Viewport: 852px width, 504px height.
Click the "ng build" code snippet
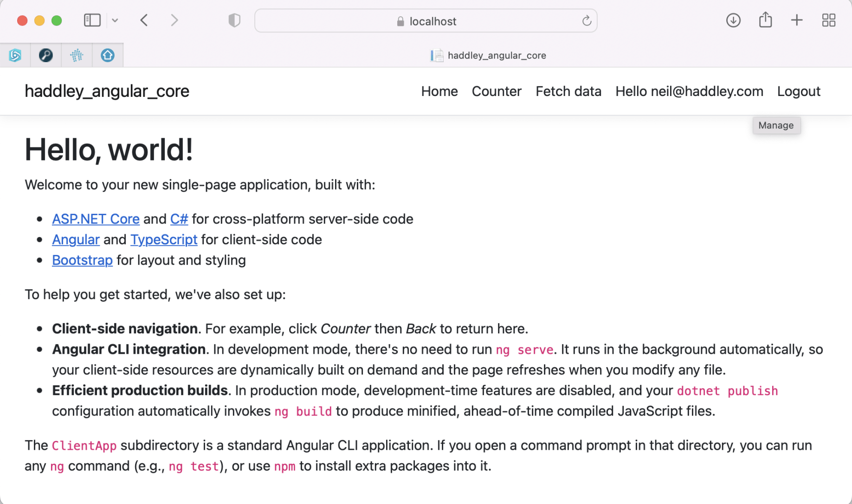point(303,411)
